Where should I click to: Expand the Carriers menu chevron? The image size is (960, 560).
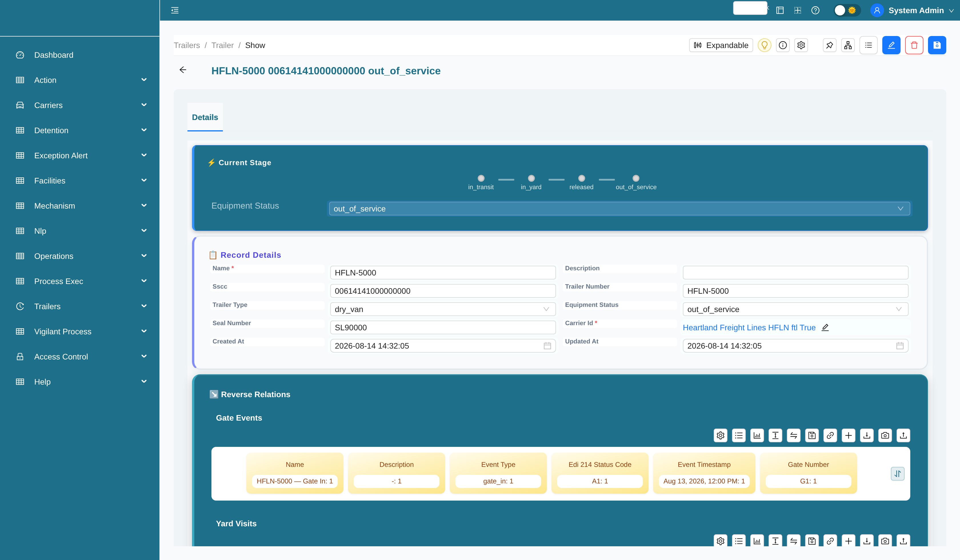coord(144,105)
